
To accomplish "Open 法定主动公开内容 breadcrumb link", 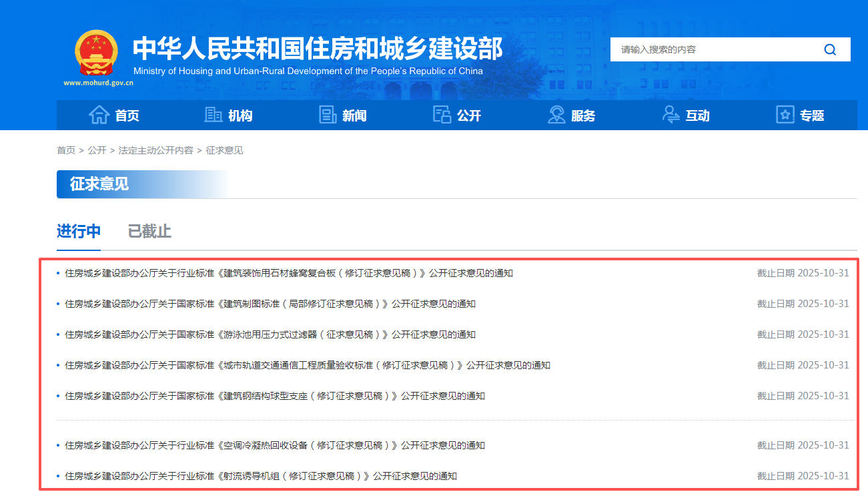I will [x=155, y=151].
